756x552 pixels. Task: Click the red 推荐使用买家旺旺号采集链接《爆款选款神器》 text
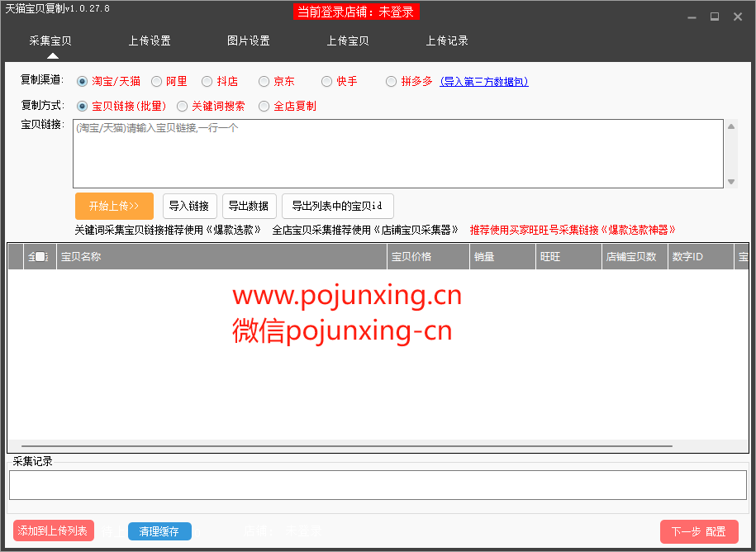(x=573, y=230)
